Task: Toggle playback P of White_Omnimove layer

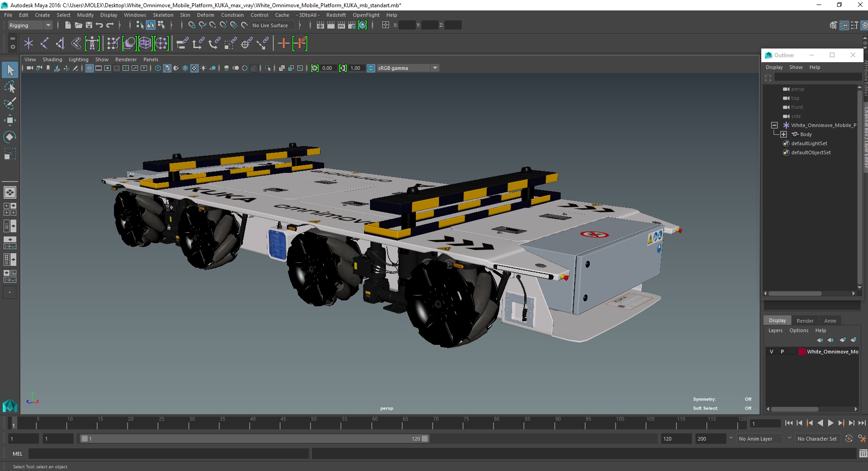Action: 782,352
